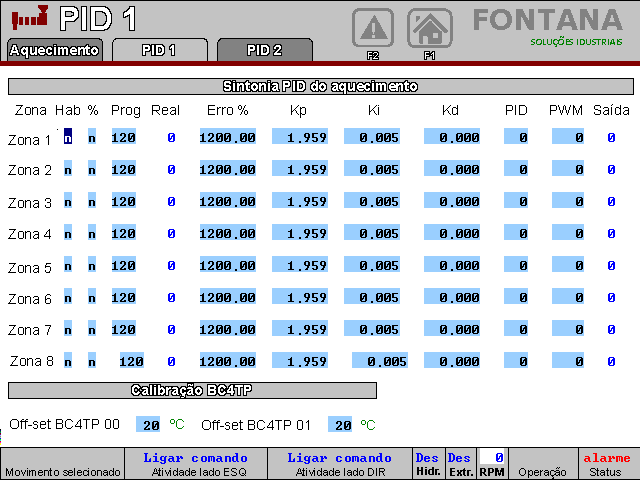Toggle Des Hidr. hydraulic status
The height and width of the screenshot is (480, 640).
tap(428, 463)
